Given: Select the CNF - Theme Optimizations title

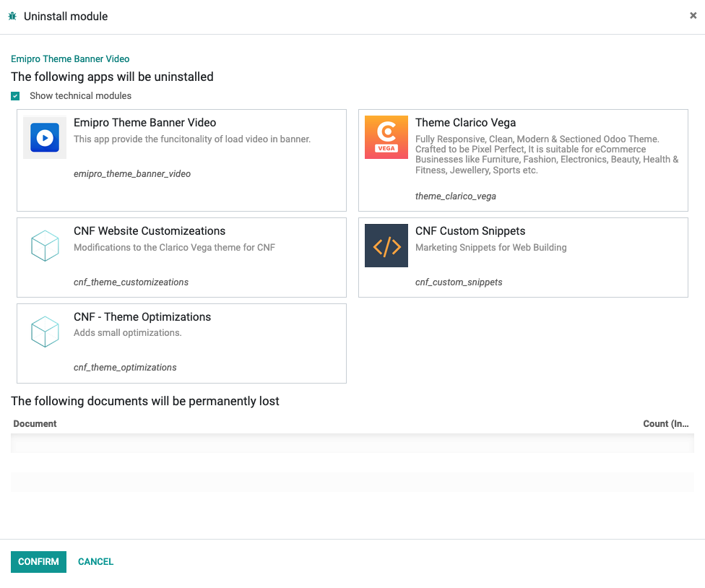Looking at the screenshot, I should (x=142, y=317).
